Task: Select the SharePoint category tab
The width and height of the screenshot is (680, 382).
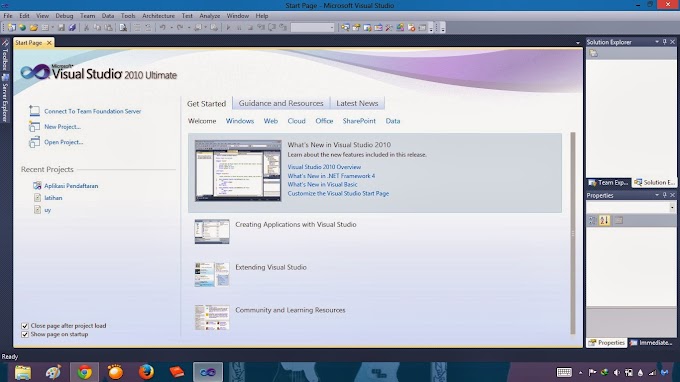Action: pyautogui.click(x=359, y=121)
